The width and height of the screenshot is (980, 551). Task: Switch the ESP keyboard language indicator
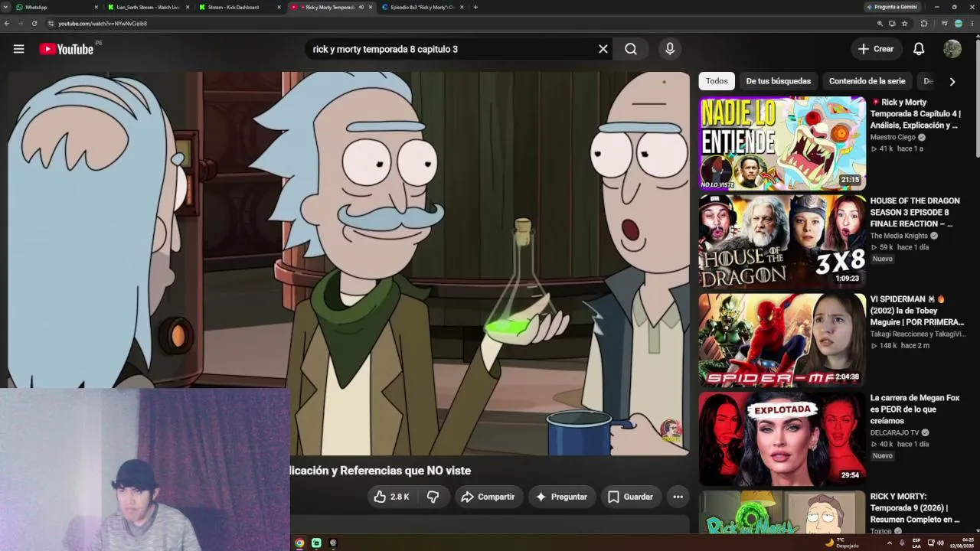coord(916,543)
